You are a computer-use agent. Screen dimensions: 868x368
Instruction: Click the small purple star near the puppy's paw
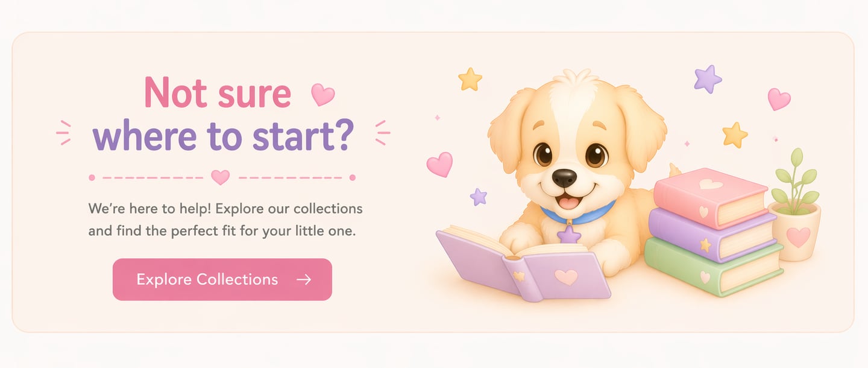pyautogui.click(x=478, y=197)
